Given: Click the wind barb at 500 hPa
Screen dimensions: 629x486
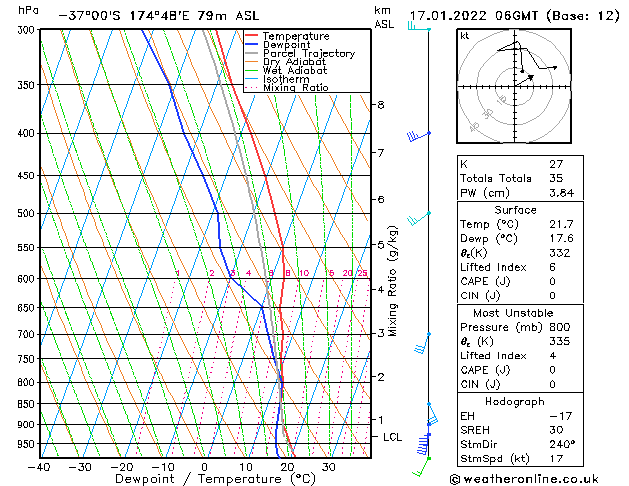Looking at the screenshot, I should [x=419, y=219].
